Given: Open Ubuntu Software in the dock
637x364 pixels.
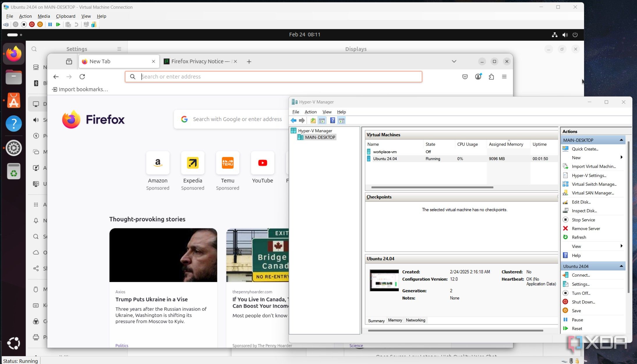Looking at the screenshot, I should [x=14, y=101].
